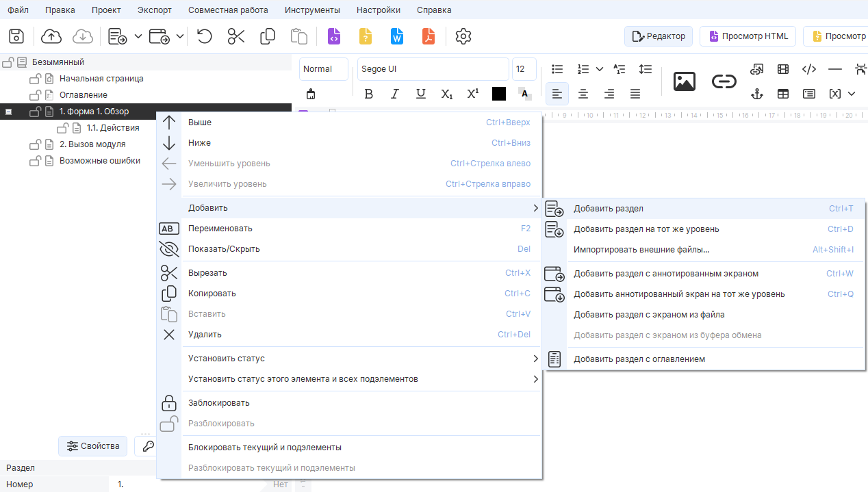Screen dimensions: 868x492
Task: Open settings with the gear icon
Action: point(463,36)
